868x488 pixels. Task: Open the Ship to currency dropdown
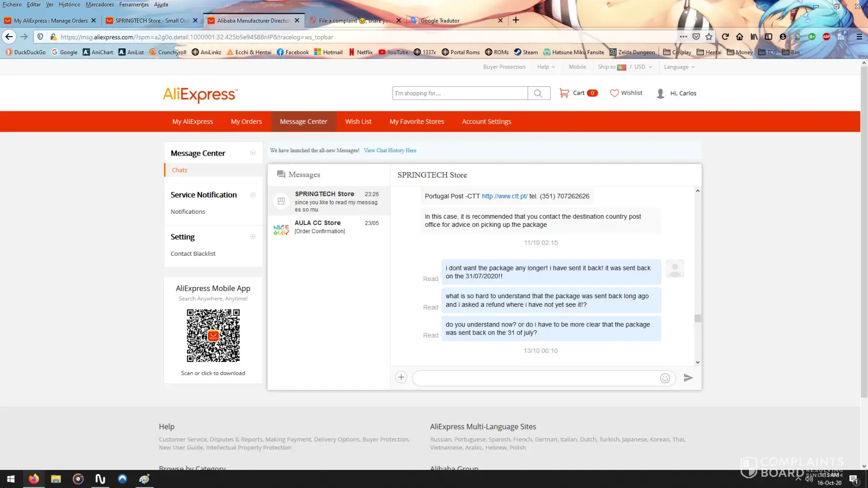(x=625, y=67)
